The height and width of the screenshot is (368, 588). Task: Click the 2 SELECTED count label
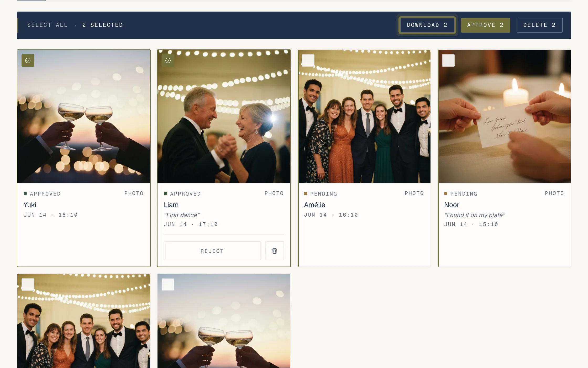(103, 25)
